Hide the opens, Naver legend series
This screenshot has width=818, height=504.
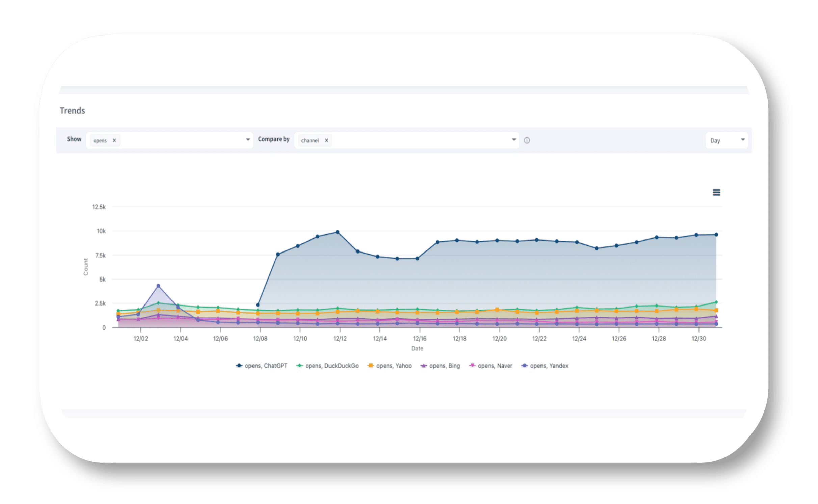(x=495, y=366)
